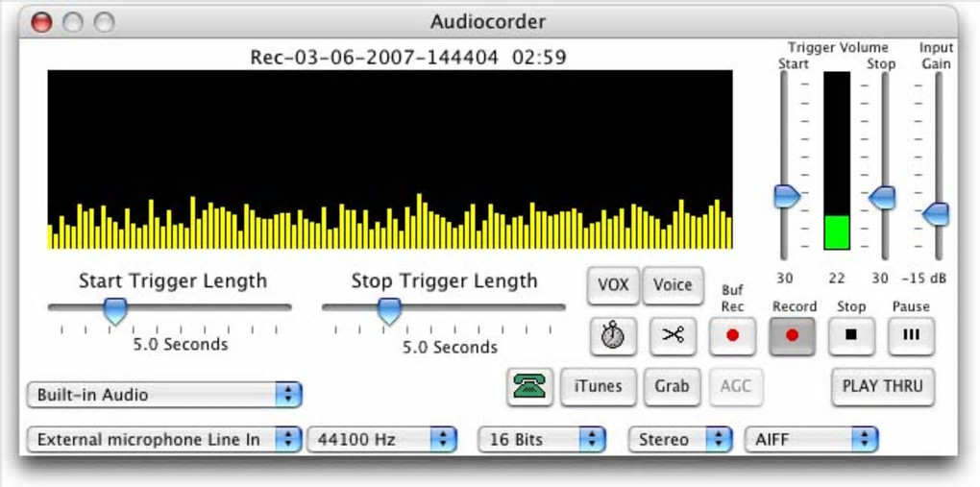
Task: Start buffered recording with Buf Rec button
Action: [732, 336]
